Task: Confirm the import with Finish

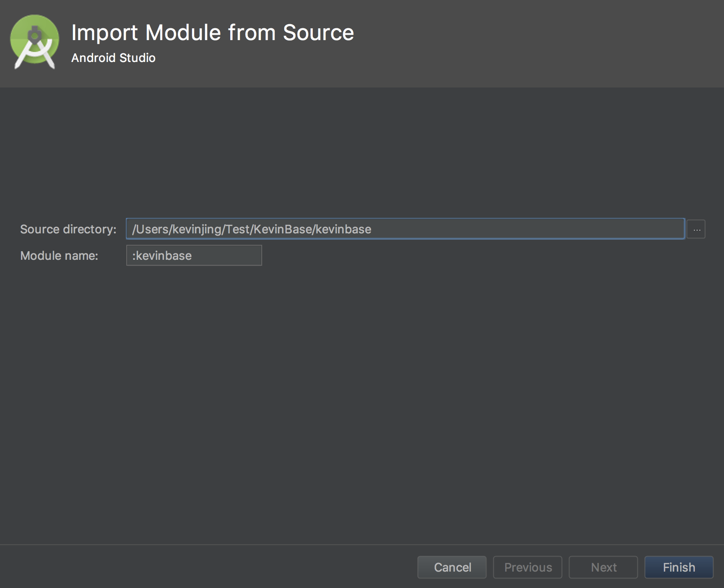Action: (x=678, y=567)
